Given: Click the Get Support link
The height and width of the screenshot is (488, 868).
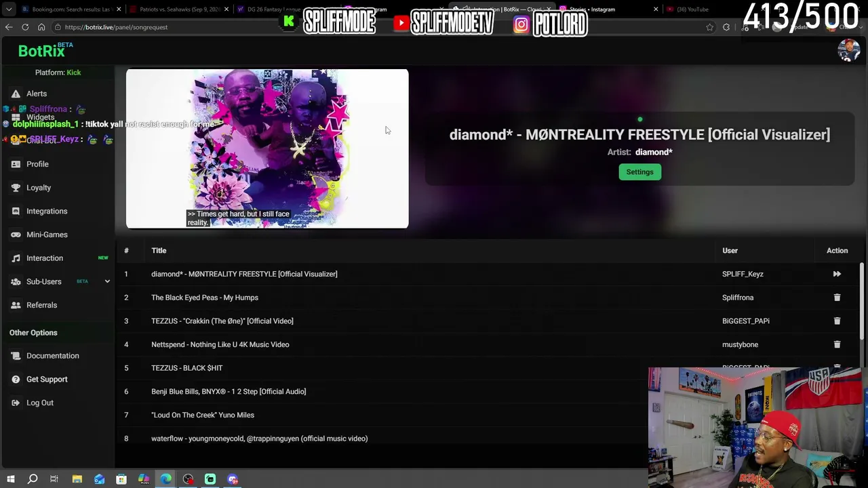Looking at the screenshot, I should [x=47, y=380].
